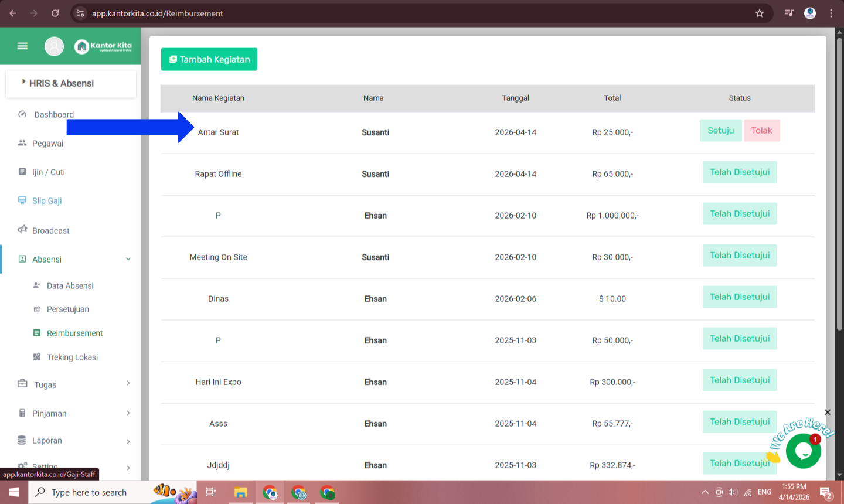
Task: Open File Explorer from the taskbar
Action: (240, 492)
